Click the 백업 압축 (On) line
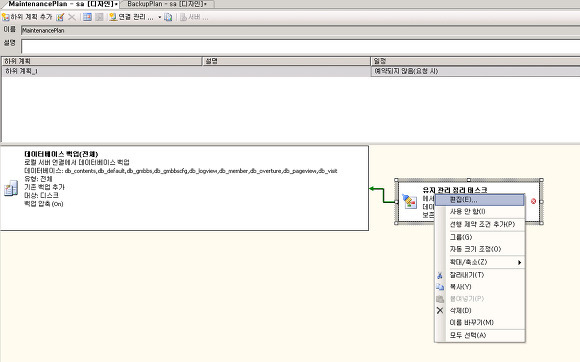 point(44,204)
